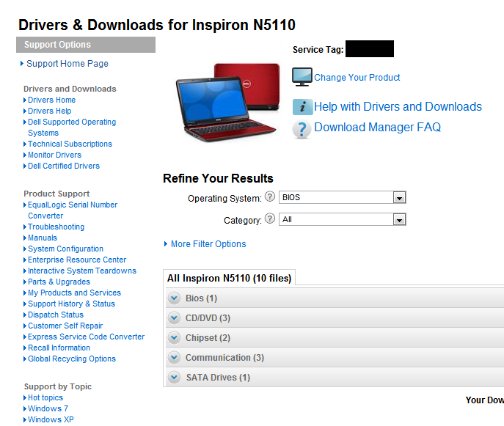This screenshot has width=504, height=426.
Task: Click the Communication (3) row label
Action: pyautogui.click(x=224, y=358)
